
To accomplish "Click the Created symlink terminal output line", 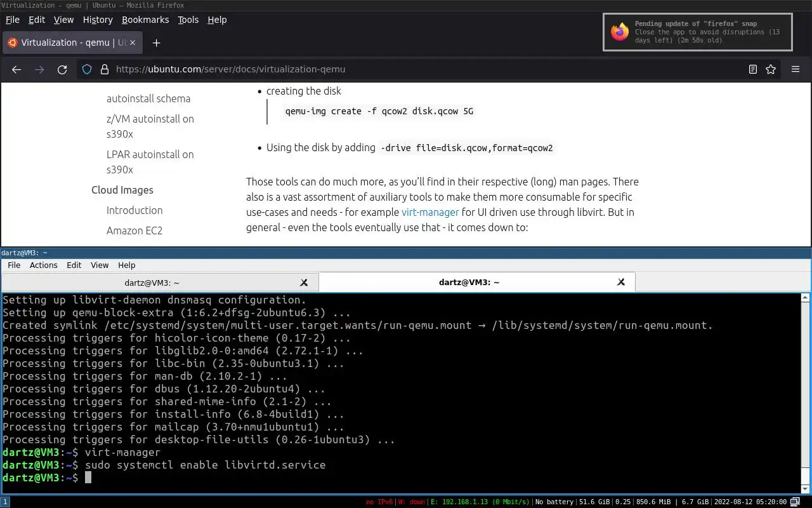I will click(x=358, y=325).
